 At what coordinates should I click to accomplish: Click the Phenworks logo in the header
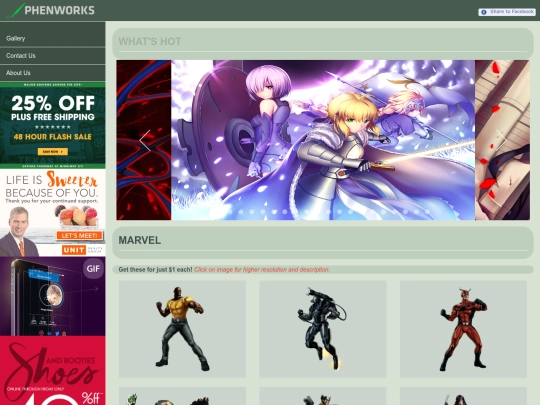point(51,10)
